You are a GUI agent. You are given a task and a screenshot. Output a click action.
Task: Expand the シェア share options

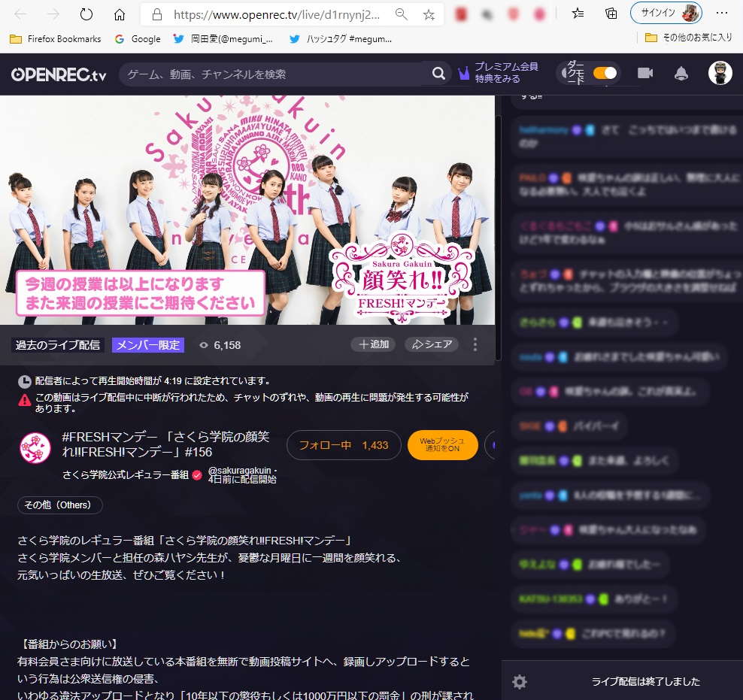[x=432, y=344]
